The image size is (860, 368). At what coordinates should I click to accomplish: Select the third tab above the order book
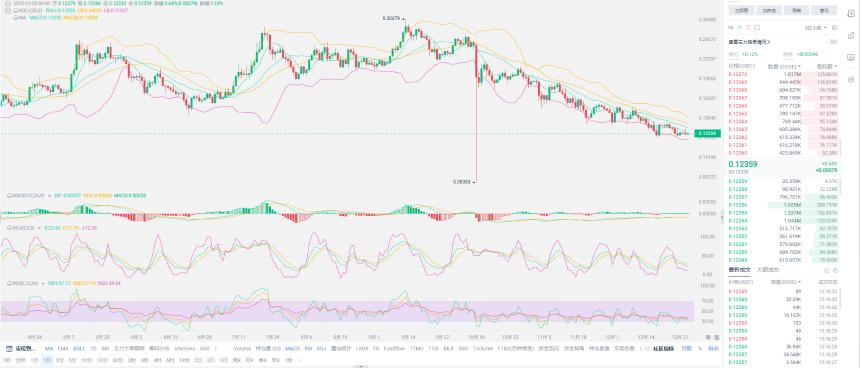(796, 10)
